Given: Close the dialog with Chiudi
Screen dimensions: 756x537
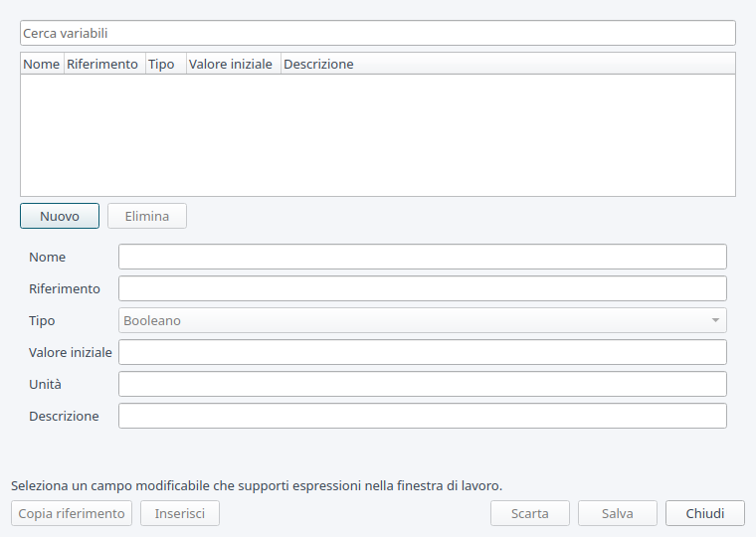Looking at the screenshot, I should 705,513.
